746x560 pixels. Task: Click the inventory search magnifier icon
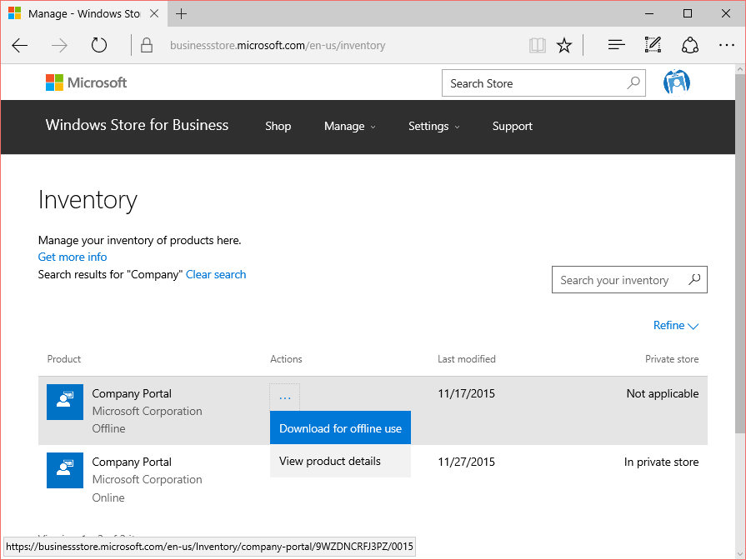[x=695, y=279]
